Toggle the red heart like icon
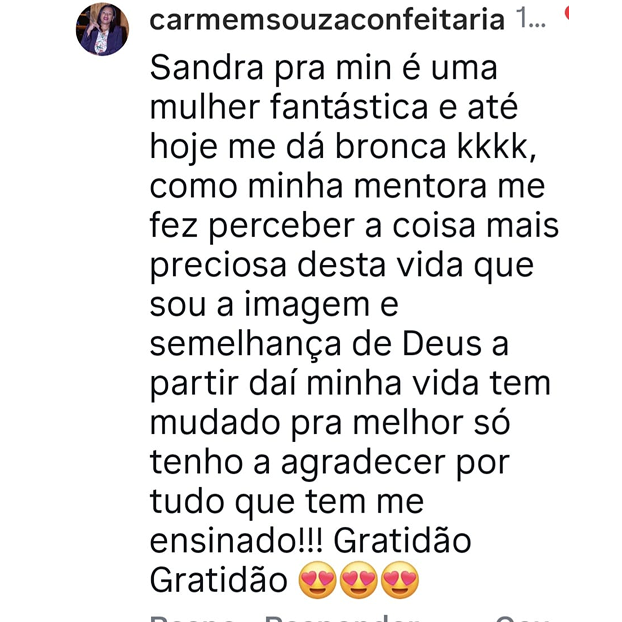The image size is (622, 622). (567, 13)
